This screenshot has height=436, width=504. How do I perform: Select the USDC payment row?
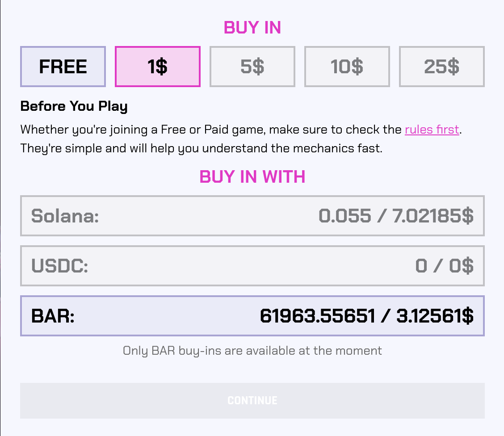252,266
